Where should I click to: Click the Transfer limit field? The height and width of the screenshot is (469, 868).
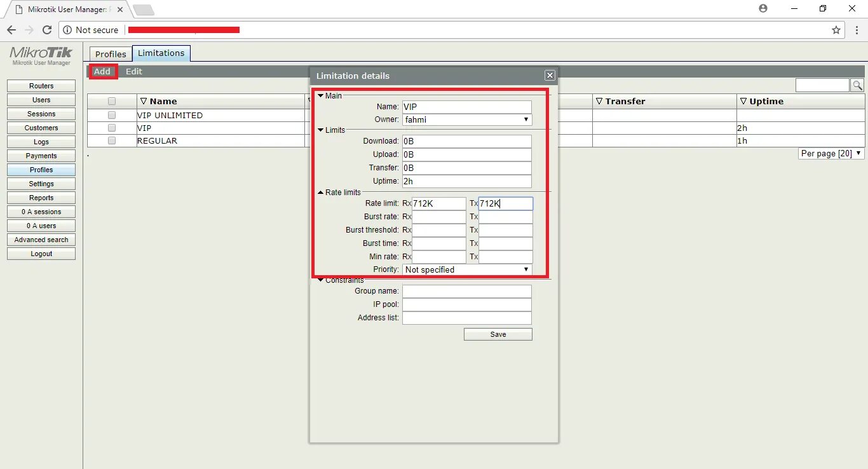click(467, 168)
